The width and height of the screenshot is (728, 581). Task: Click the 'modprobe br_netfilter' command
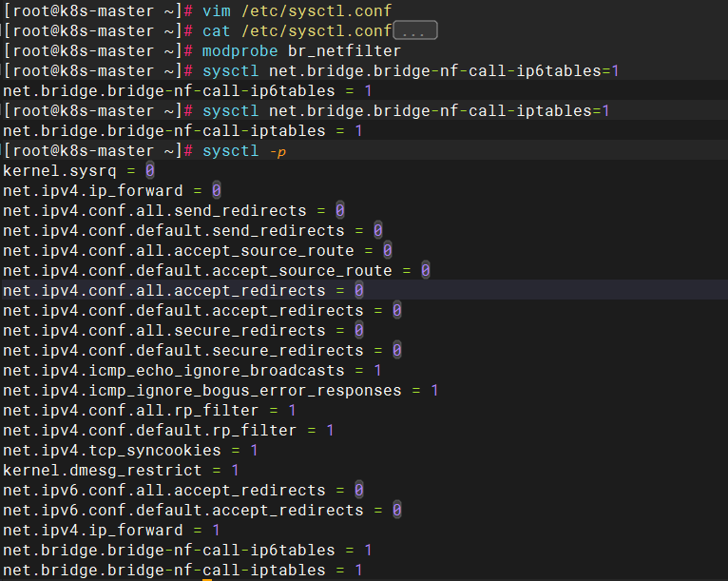[x=301, y=51]
